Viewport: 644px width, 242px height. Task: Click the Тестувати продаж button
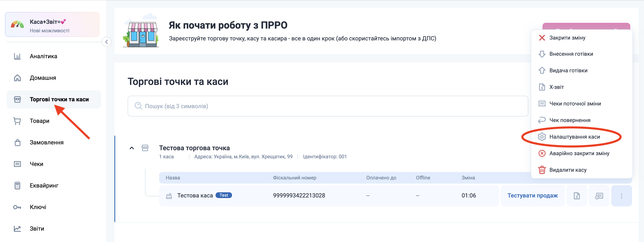pyautogui.click(x=532, y=196)
